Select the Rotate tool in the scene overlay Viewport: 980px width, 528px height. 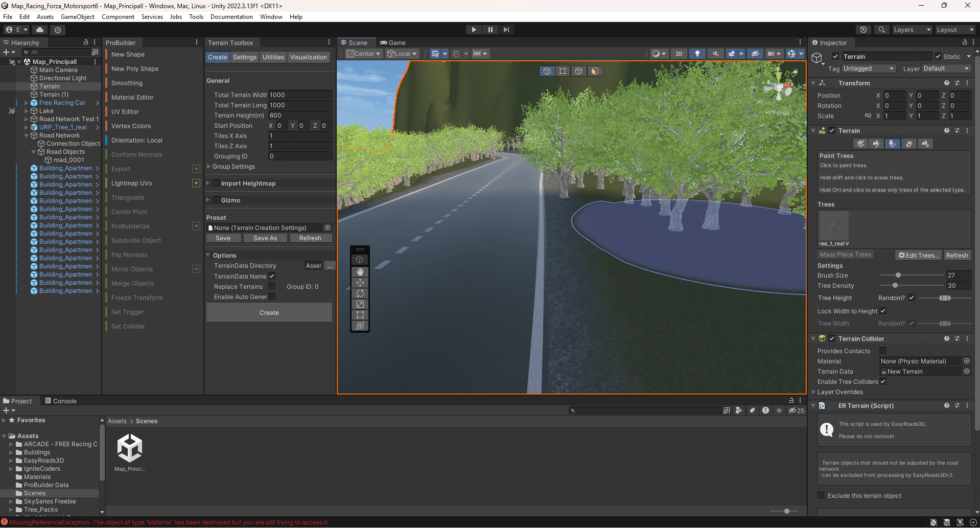[x=360, y=293]
